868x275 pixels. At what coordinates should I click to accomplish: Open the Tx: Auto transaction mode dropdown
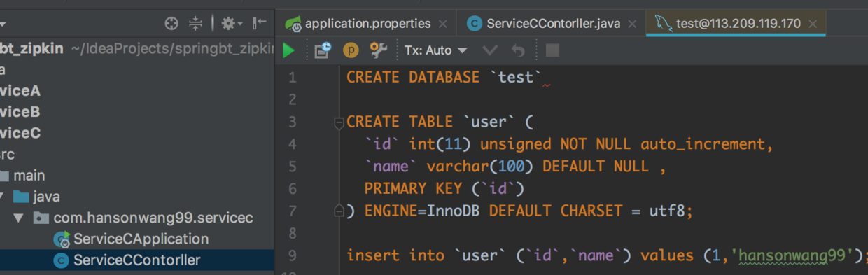pos(435,50)
